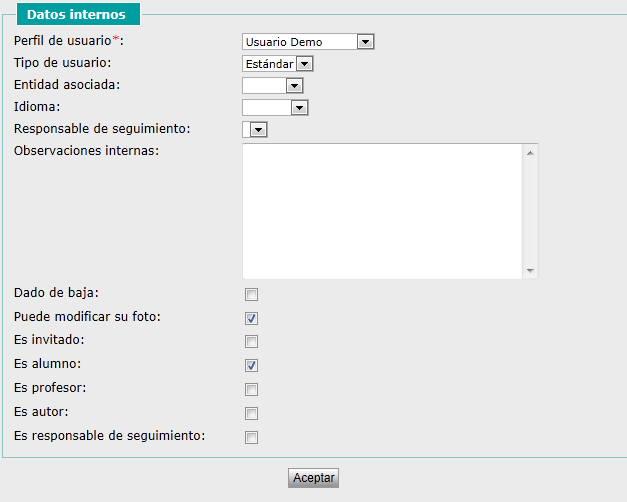Enable the Es invitado checkbox
The height and width of the screenshot is (502, 627).
(251, 341)
